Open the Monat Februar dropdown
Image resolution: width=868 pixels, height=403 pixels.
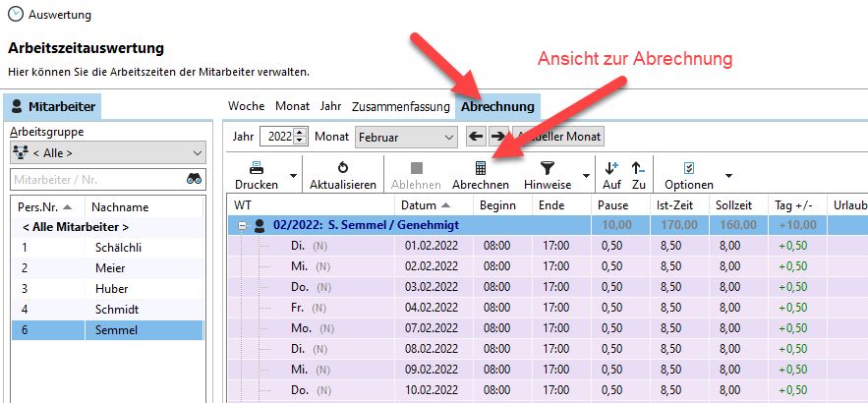[405, 137]
